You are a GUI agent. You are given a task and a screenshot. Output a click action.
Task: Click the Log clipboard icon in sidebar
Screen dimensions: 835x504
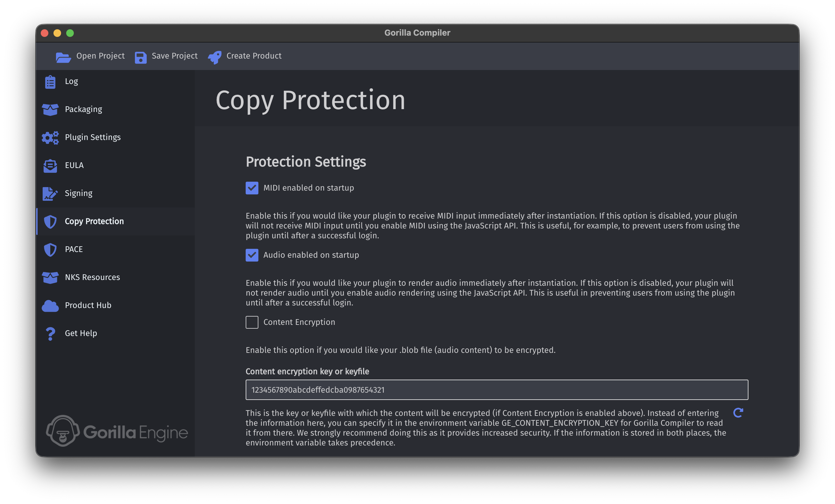pos(51,82)
